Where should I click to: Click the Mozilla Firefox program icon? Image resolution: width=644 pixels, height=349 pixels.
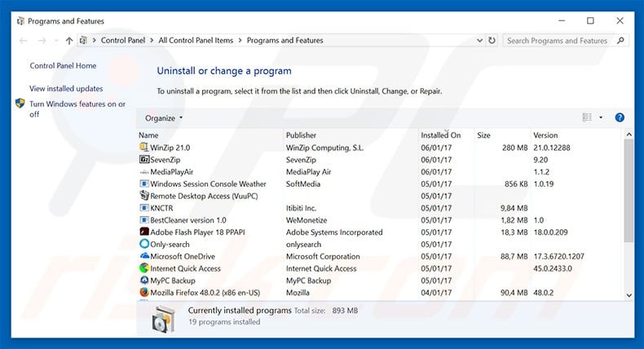pyautogui.click(x=144, y=292)
